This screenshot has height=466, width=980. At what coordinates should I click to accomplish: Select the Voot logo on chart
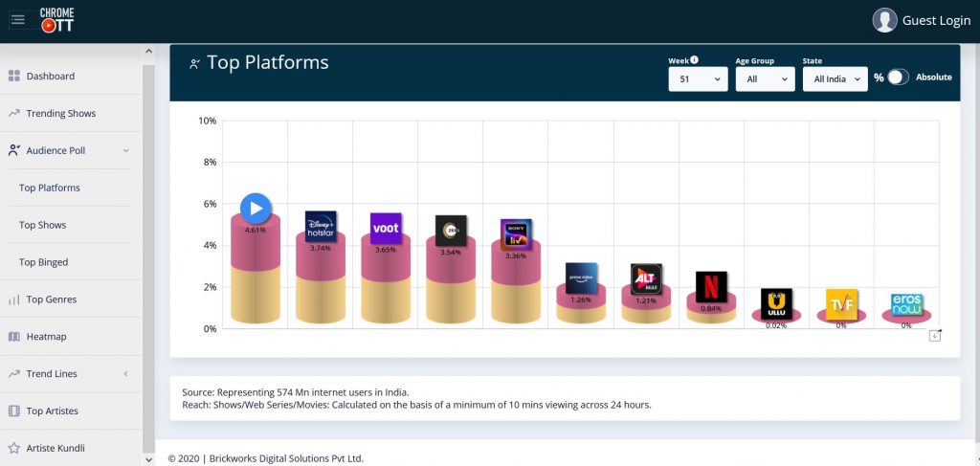386,228
